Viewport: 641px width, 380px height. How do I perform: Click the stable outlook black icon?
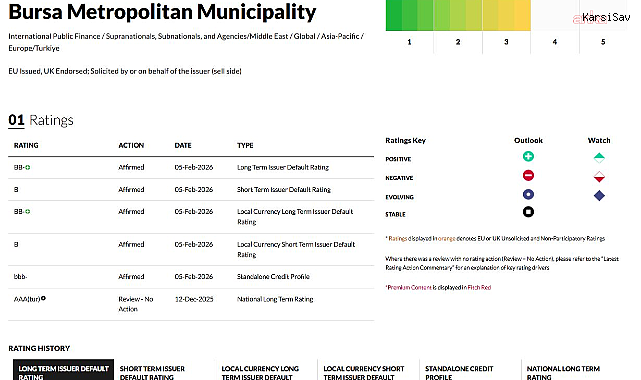528,212
